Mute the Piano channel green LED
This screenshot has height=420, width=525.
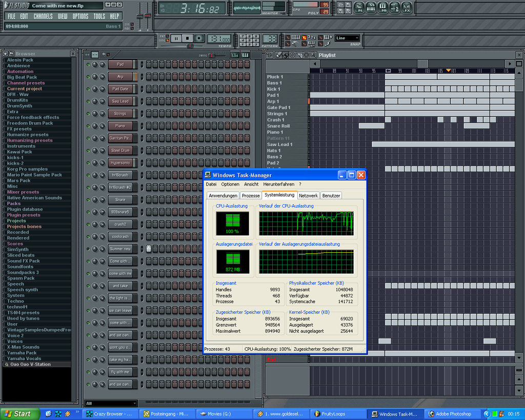coord(88,126)
